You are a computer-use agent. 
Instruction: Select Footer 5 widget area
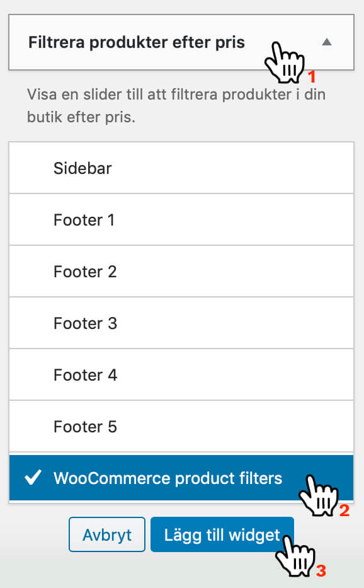click(181, 427)
